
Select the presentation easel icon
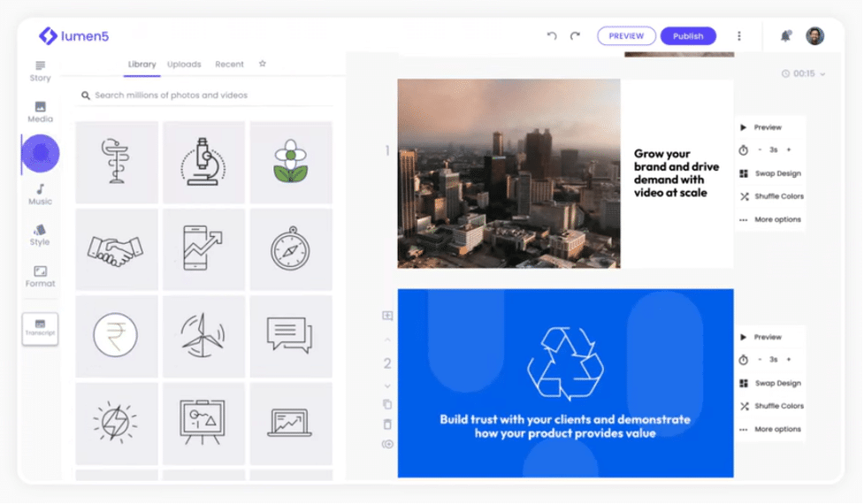tap(204, 424)
